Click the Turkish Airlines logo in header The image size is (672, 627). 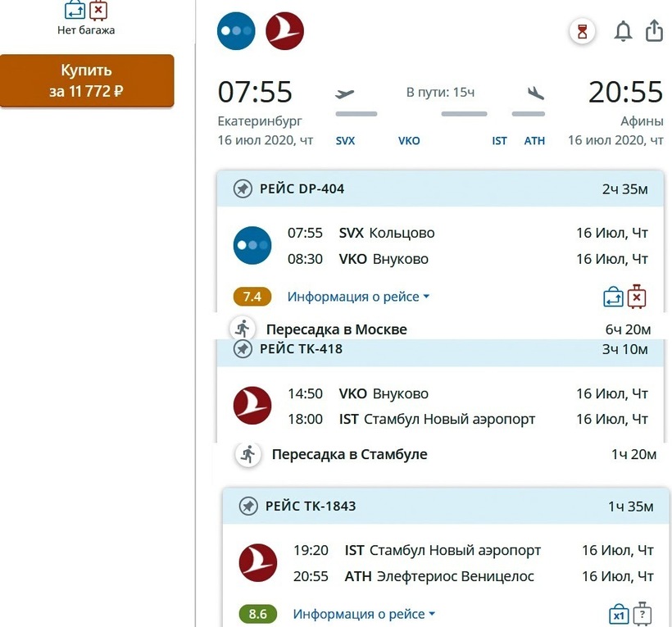coord(284,32)
